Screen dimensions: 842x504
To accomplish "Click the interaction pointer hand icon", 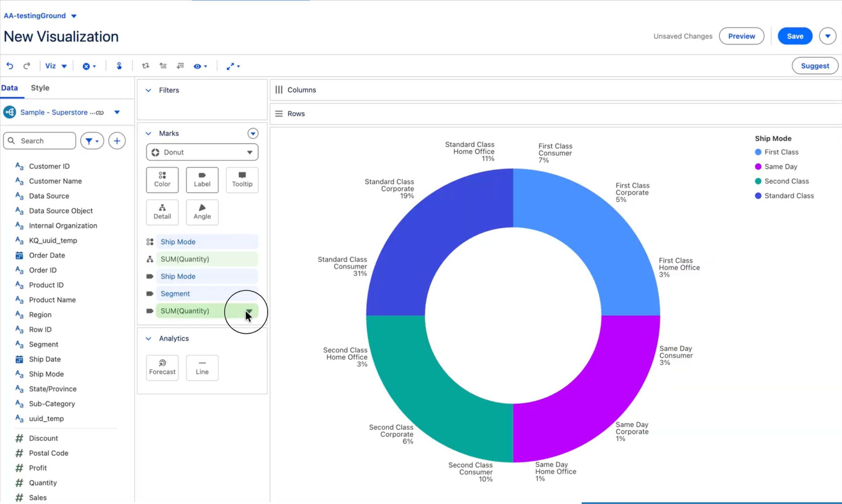I will tap(119, 66).
